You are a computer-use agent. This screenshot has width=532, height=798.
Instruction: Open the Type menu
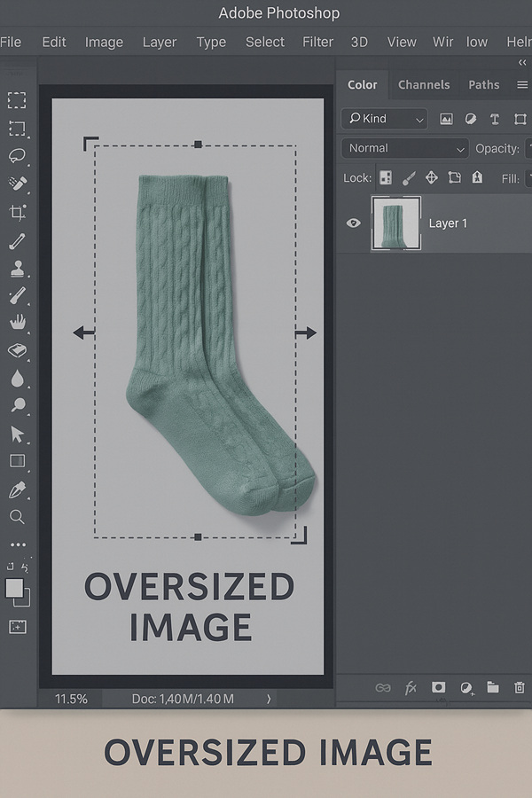tap(211, 43)
